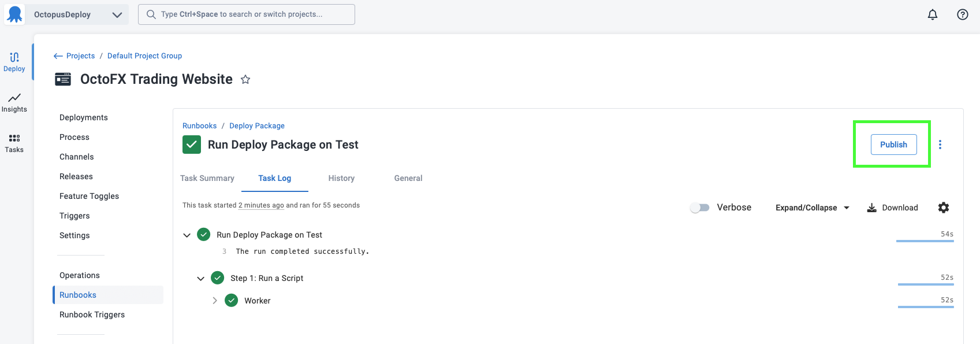Open Feature Toggles page
The image size is (980, 344).
(x=90, y=196)
